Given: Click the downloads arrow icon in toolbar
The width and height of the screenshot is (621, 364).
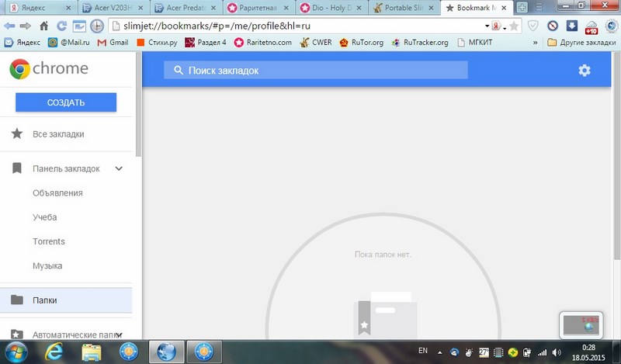Looking at the screenshot, I should 573,26.
